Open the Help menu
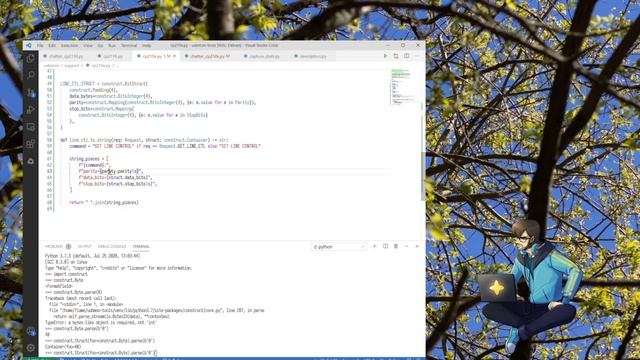Viewport: 640px width, 360px height. pyautogui.click(x=146, y=46)
